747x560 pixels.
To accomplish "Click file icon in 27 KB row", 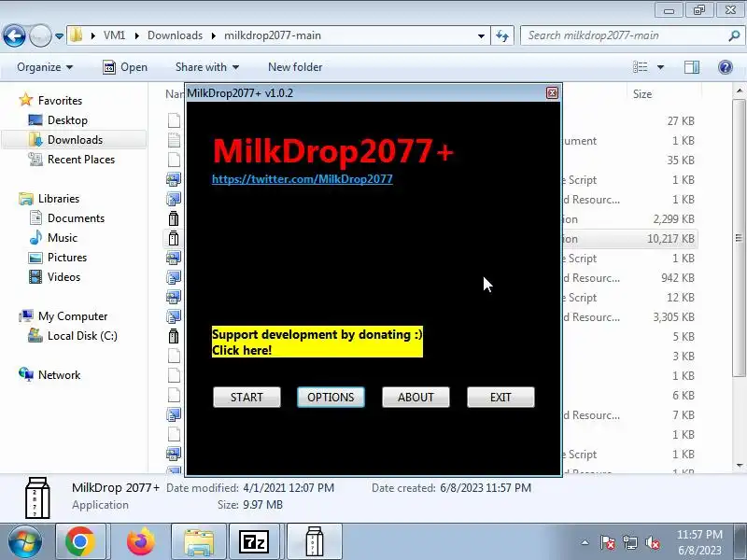I will tap(174, 120).
